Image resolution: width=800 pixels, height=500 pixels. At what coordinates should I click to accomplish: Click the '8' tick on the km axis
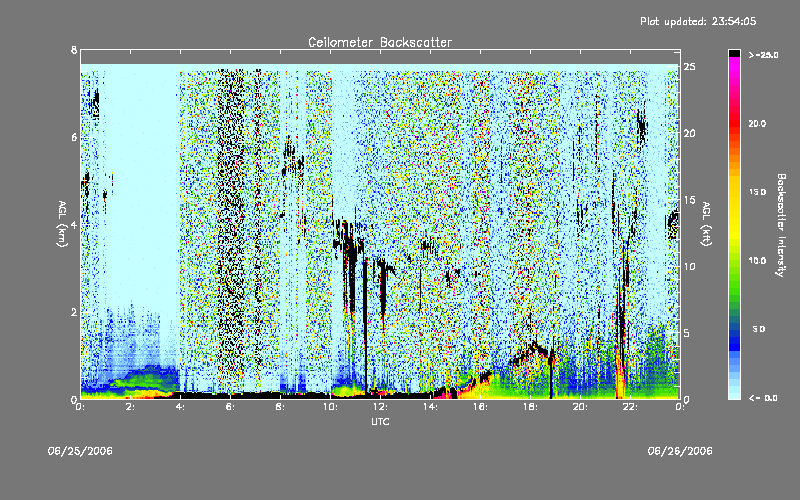pos(74,50)
